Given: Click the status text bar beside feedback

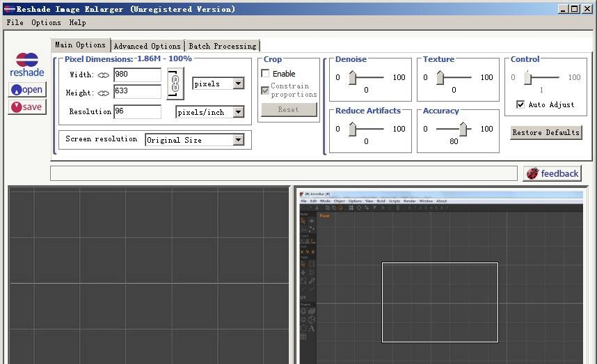Looking at the screenshot, I should [284, 173].
